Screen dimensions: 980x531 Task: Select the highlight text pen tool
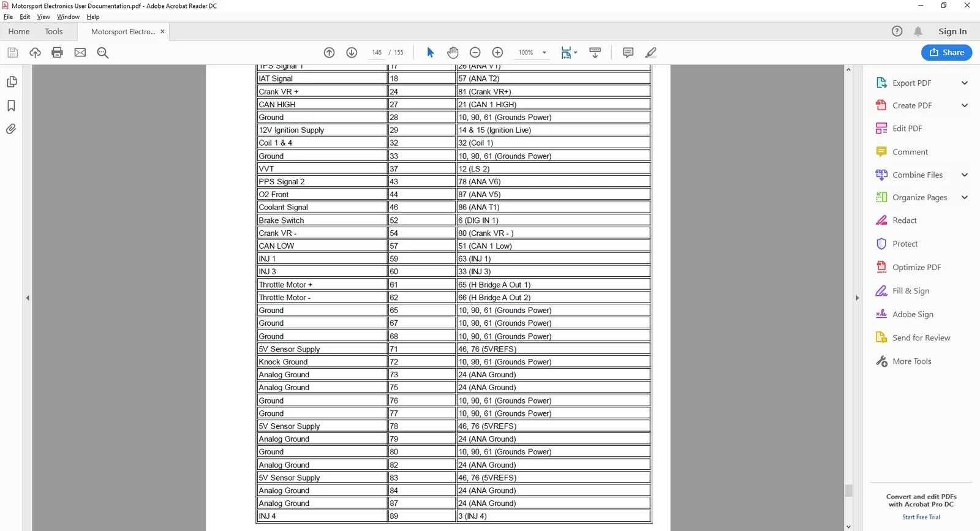pyautogui.click(x=651, y=53)
